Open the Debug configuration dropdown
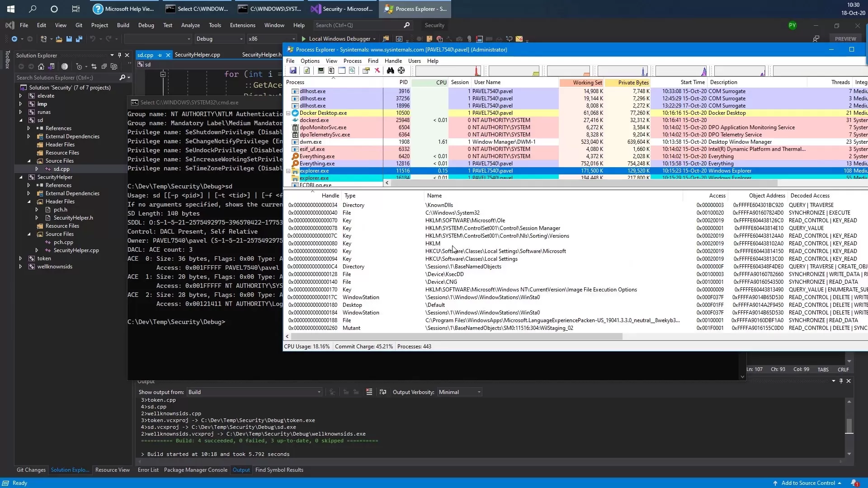 [x=219, y=39]
